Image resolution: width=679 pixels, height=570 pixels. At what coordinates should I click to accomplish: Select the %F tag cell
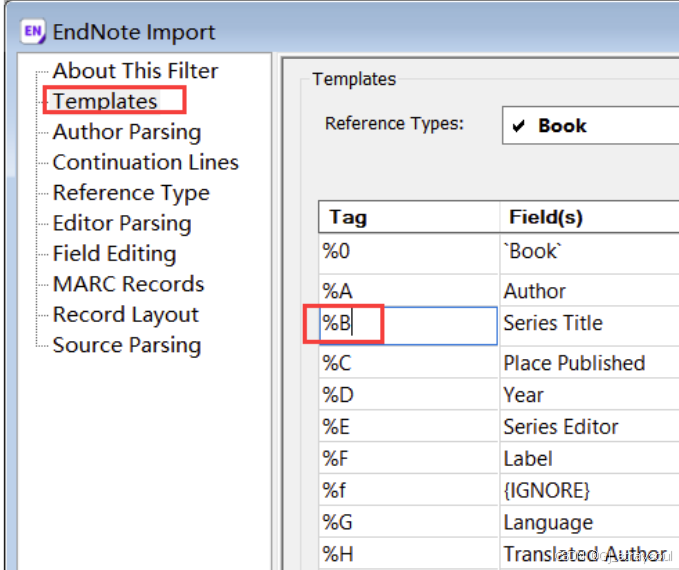point(408,458)
